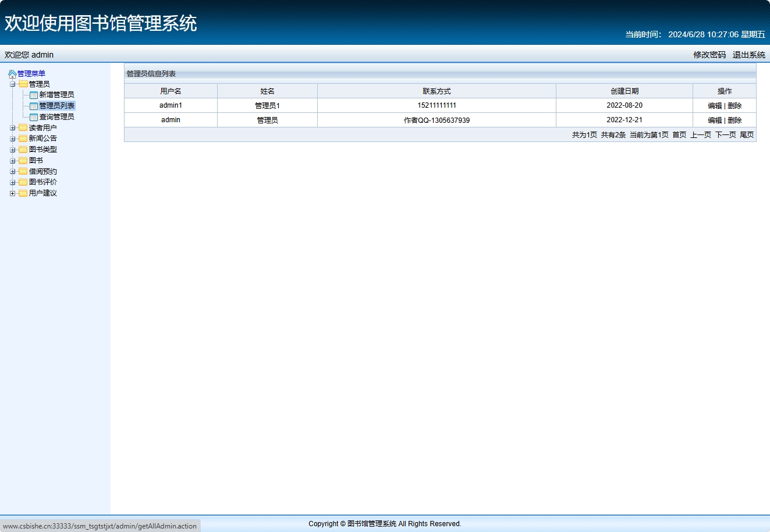Click the folder icon next to 读者用户
Viewport: 770px width, 532px height.
click(x=23, y=128)
